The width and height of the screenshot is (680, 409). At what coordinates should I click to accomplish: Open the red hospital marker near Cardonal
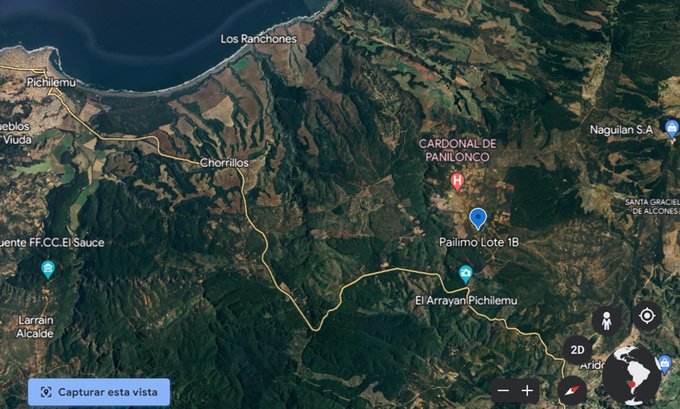click(457, 181)
